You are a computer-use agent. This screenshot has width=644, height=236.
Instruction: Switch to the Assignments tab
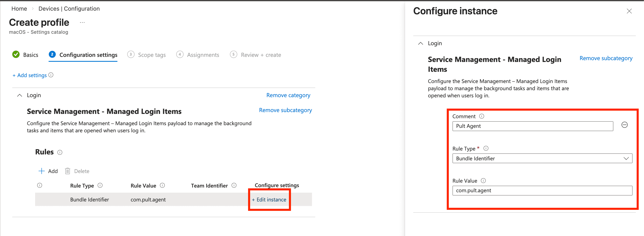tap(203, 55)
